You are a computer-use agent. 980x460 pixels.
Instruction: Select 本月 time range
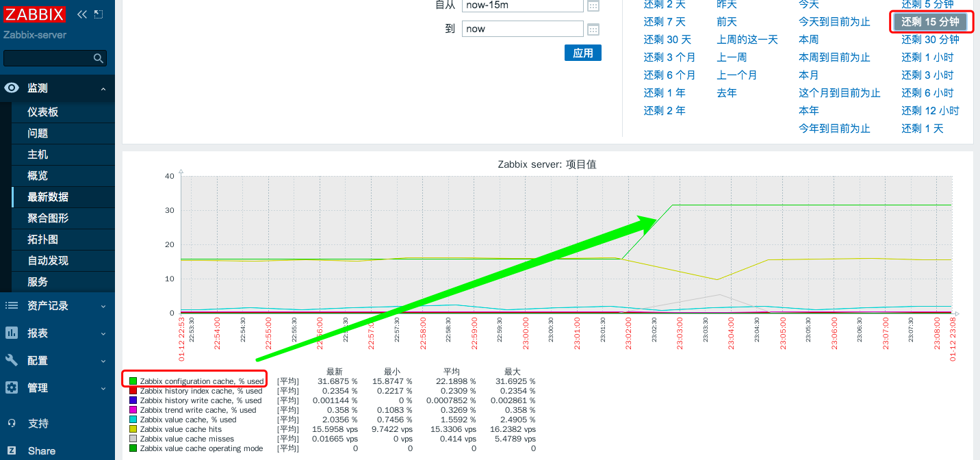coord(809,75)
